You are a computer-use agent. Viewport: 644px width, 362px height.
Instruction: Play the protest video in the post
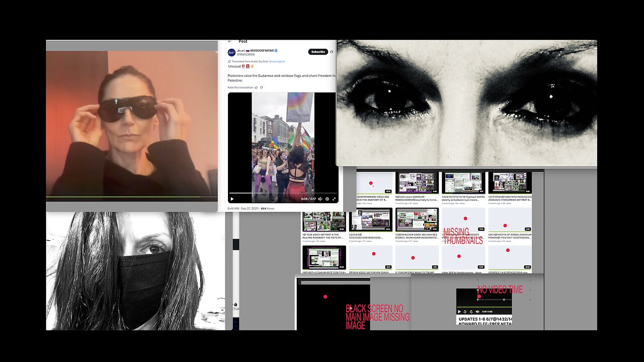point(232,199)
